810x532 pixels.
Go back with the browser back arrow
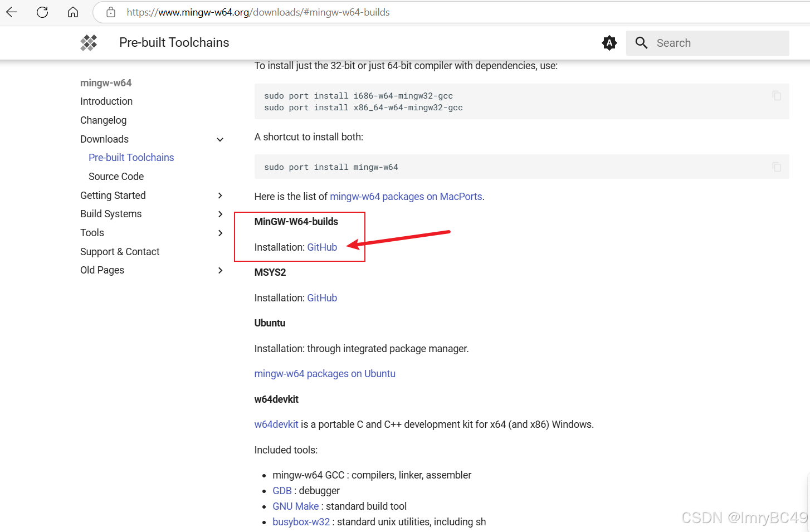coord(12,12)
